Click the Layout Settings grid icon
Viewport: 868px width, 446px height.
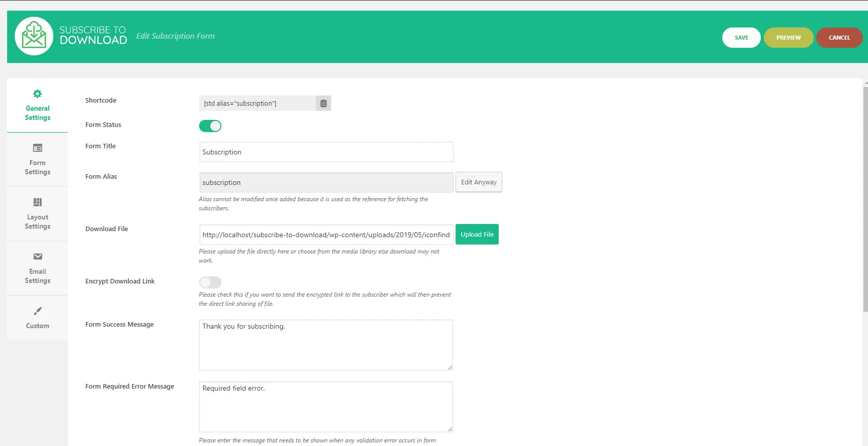tap(38, 202)
